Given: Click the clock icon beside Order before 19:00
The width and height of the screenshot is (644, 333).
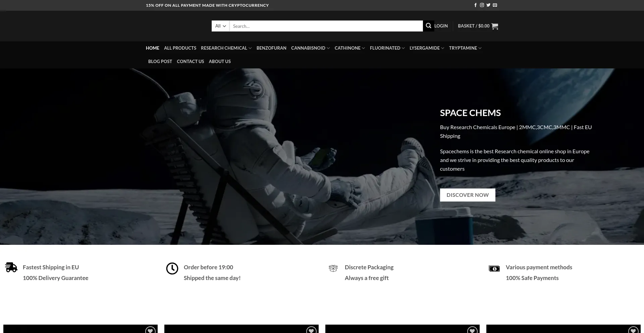Looking at the screenshot, I should click(172, 268).
